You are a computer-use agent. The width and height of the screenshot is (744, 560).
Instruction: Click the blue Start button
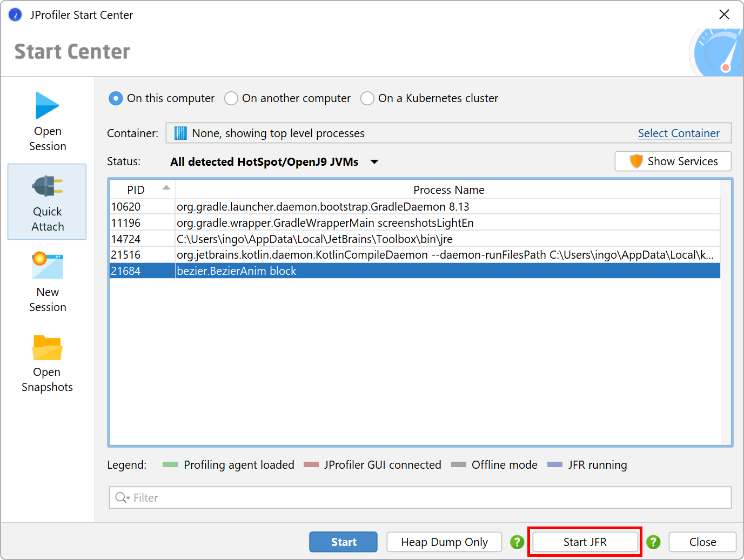point(343,542)
